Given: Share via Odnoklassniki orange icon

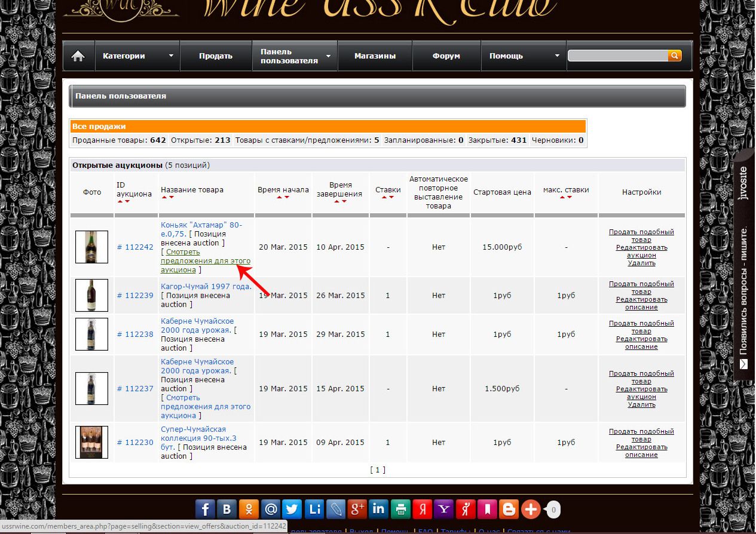Looking at the screenshot, I should [x=249, y=509].
